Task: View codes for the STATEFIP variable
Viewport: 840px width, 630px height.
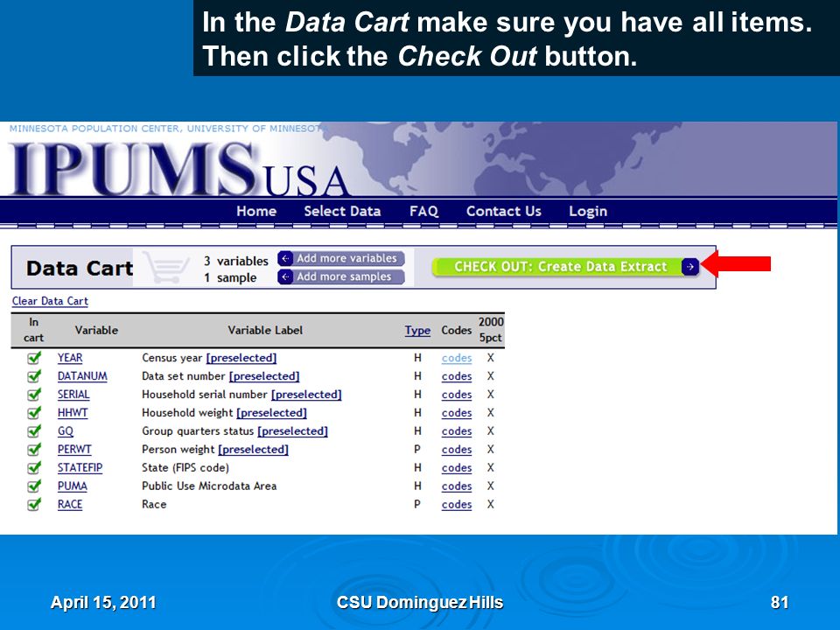Action: point(457,467)
